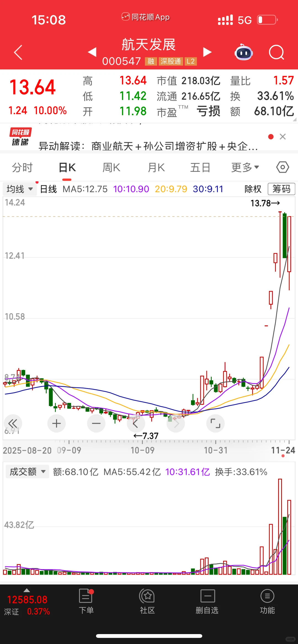Image resolution: width=298 pixels, height=644 pixels.
Task: Switch to the 分时 tab
Action: coord(22,168)
